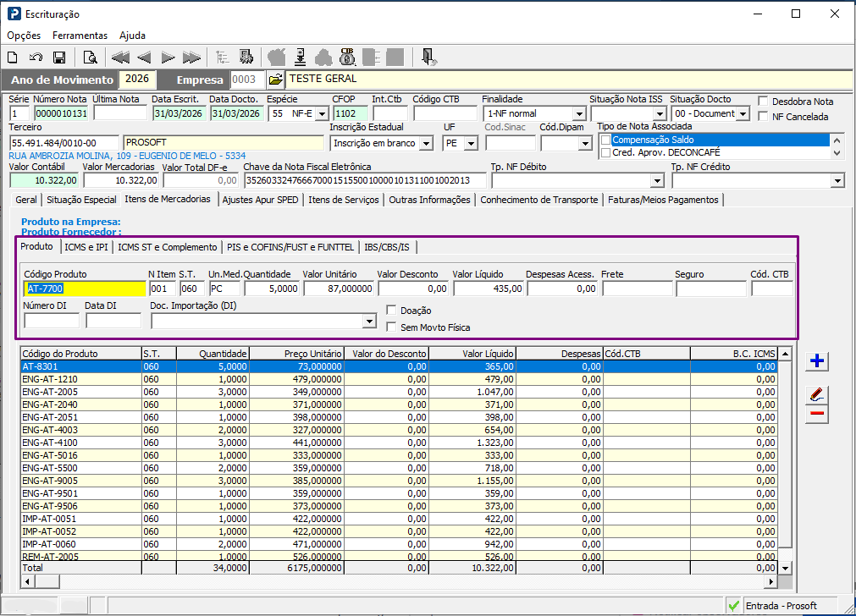Open the print preview magnifier icon
Viewport: 856px width, 616px height.
[x=90, y=58]
